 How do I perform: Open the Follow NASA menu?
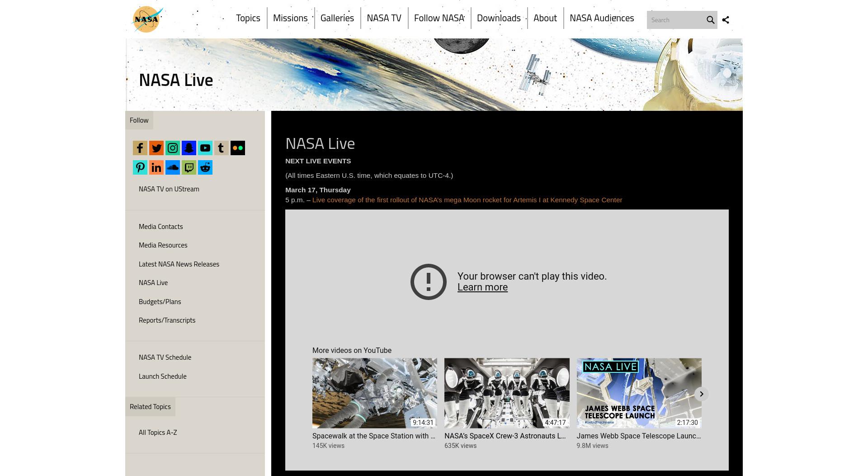(439, 18)
